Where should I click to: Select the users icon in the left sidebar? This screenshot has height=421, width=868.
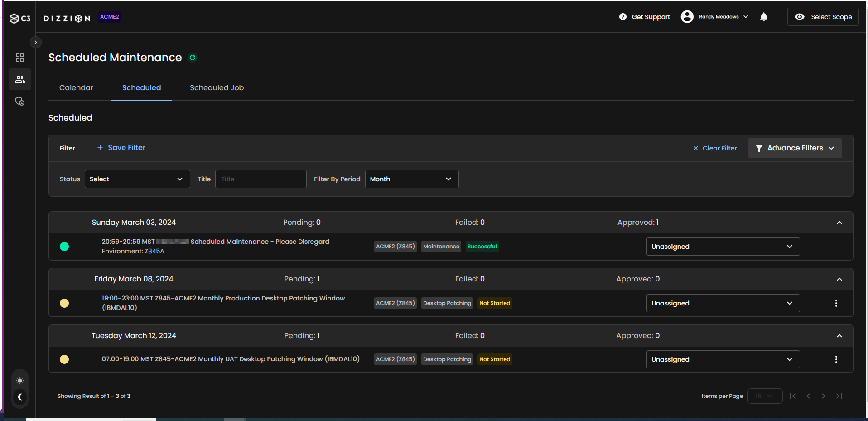coord(19,79)
